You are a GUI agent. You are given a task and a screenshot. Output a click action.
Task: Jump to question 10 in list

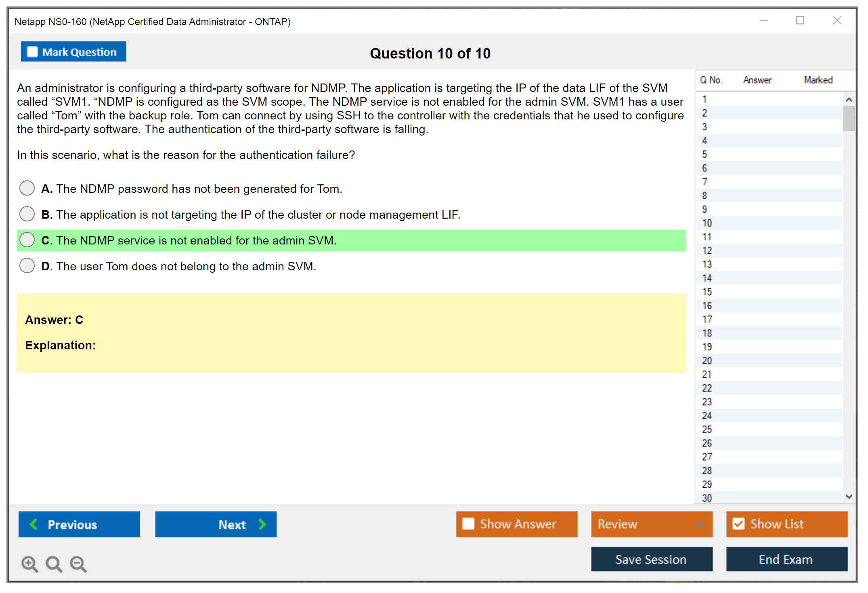tap(707, 223)
